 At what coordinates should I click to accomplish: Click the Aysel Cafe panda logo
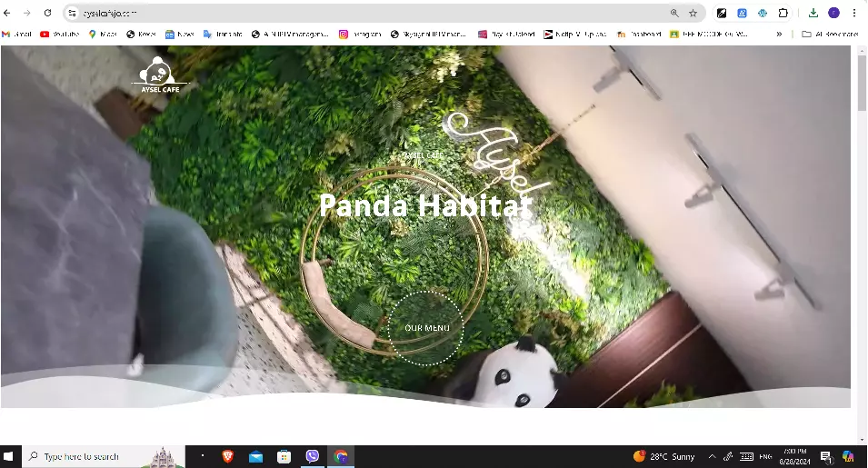(160, 75)
